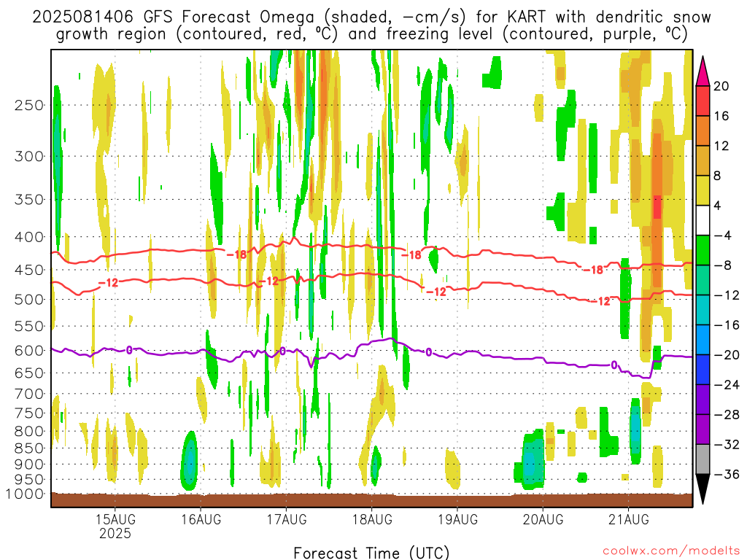Click the gray swatch between -32 and -36
Image resolution: width=747 pixels, height=560 pixels.
pyautogui.click(x=703, y=459)
